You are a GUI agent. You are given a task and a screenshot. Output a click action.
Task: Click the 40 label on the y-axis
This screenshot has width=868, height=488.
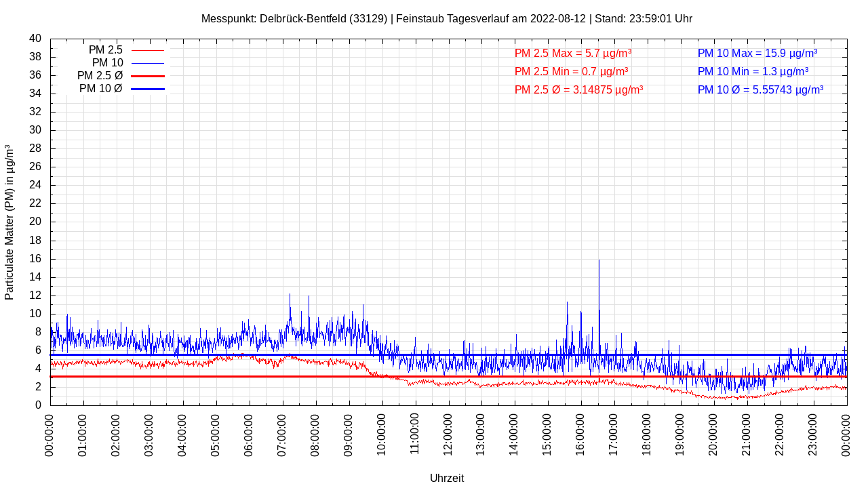[x=35, y=39]
